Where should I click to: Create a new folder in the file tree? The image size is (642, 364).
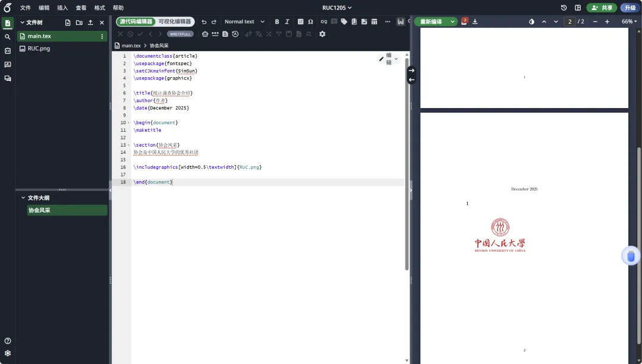coord(79,23)
